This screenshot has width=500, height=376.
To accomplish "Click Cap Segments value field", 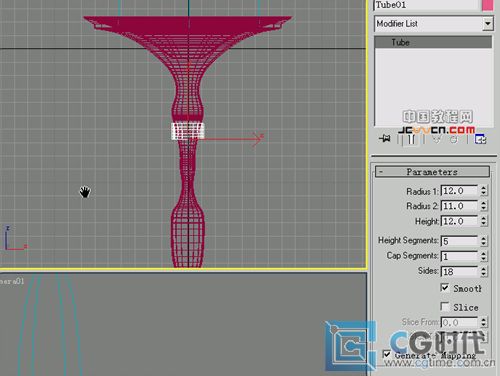I will point(459,256).
